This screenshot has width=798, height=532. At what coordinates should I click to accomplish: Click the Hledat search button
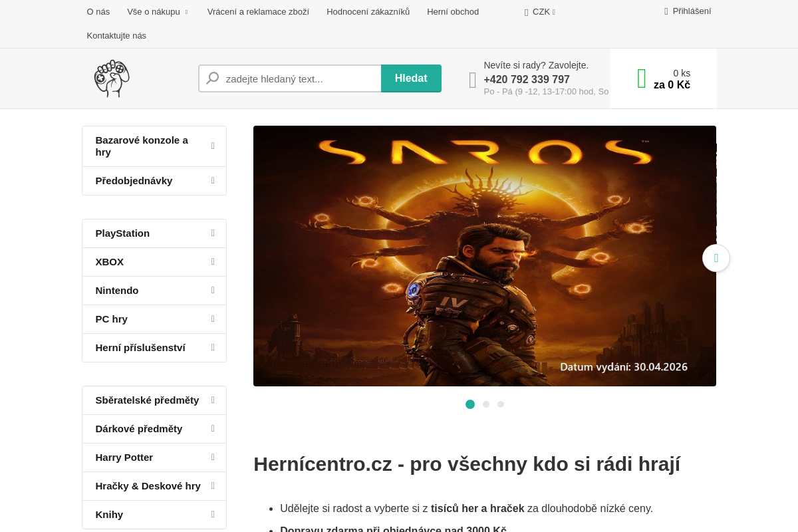pos(411,78)
